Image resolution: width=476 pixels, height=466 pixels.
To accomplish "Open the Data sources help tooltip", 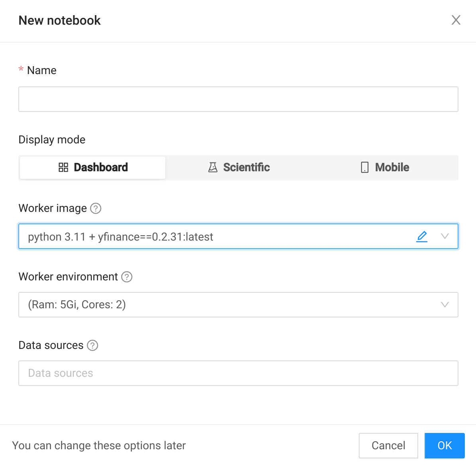I will coord(92,345).
